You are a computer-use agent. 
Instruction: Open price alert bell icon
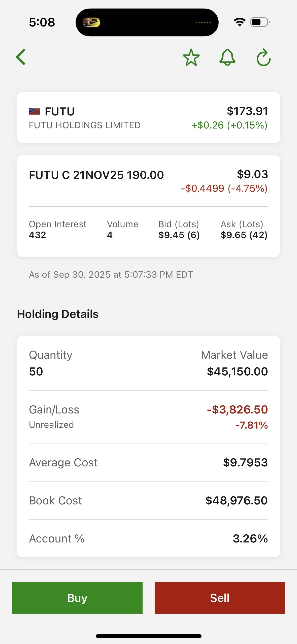coord(227,57)
